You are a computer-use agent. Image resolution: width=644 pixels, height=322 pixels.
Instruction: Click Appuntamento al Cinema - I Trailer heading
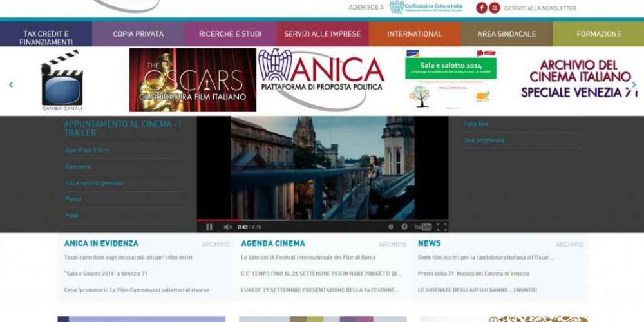tap(122, 128)
